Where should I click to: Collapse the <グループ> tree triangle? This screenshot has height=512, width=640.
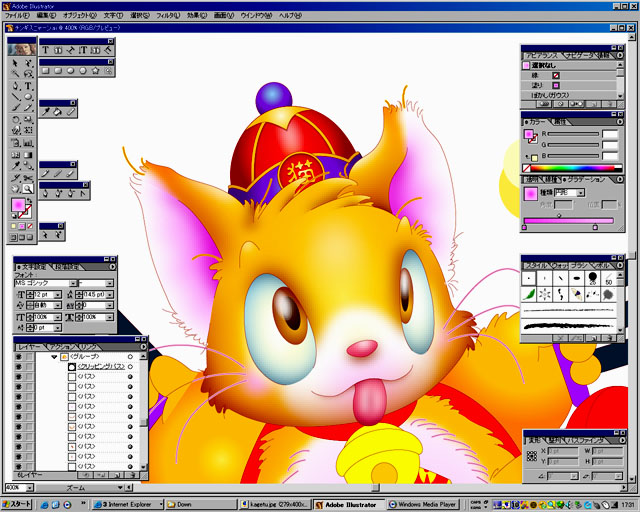(54, 357)
